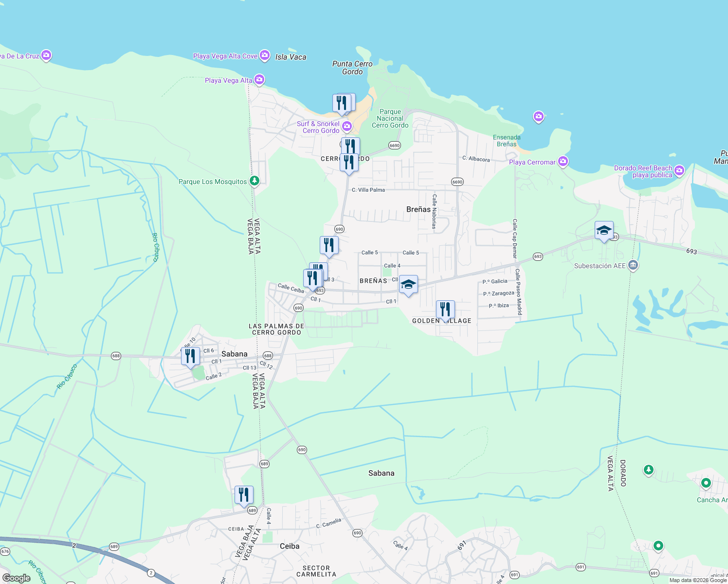
Task: Click the restaurant marker beside Calle Ceiba
Action: (x=314, y=275)
